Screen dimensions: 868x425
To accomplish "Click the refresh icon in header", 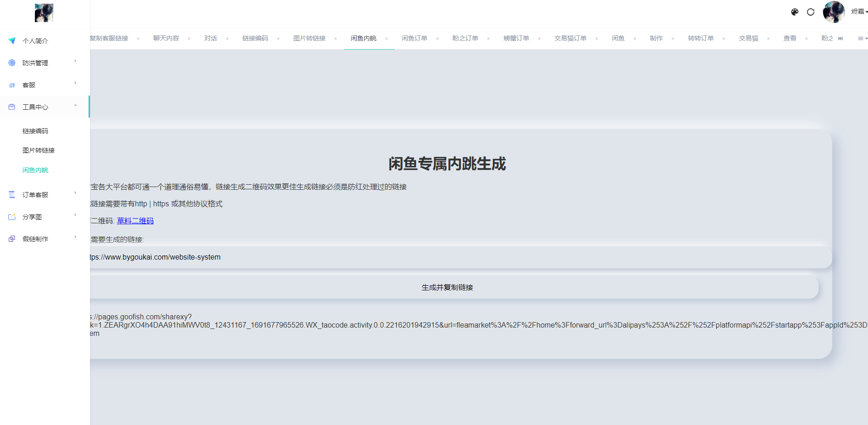I will pos(811,12).
